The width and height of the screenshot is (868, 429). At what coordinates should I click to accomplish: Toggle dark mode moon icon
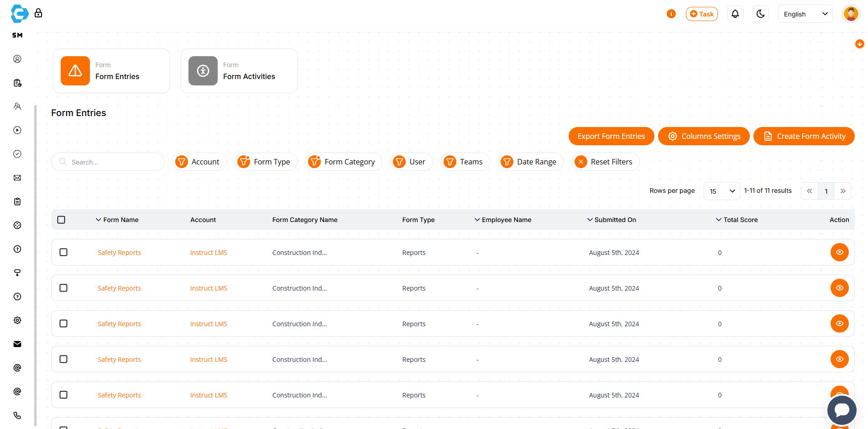[760, 14]
